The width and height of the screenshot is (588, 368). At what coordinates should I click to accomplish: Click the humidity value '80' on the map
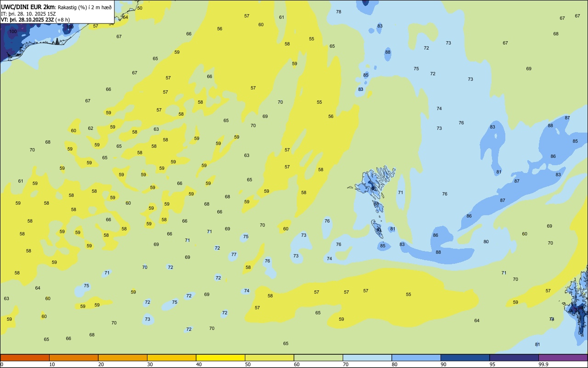[486, 242]
